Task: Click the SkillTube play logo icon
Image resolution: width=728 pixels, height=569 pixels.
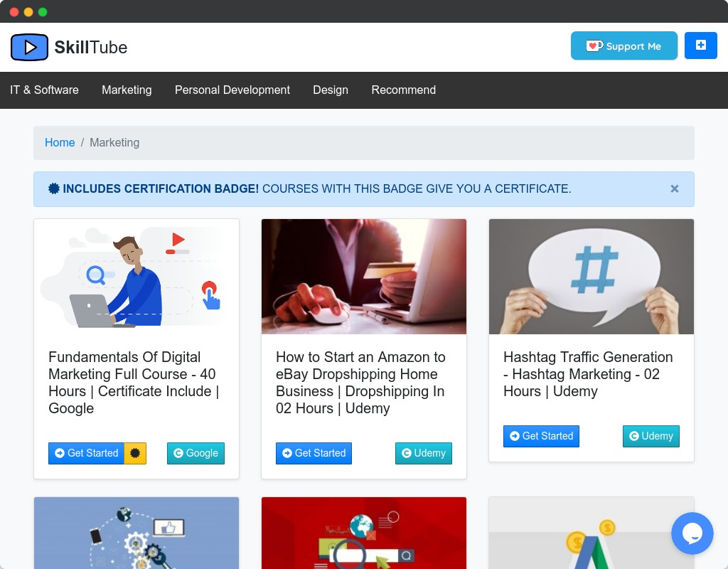Action: pos(28,47)
